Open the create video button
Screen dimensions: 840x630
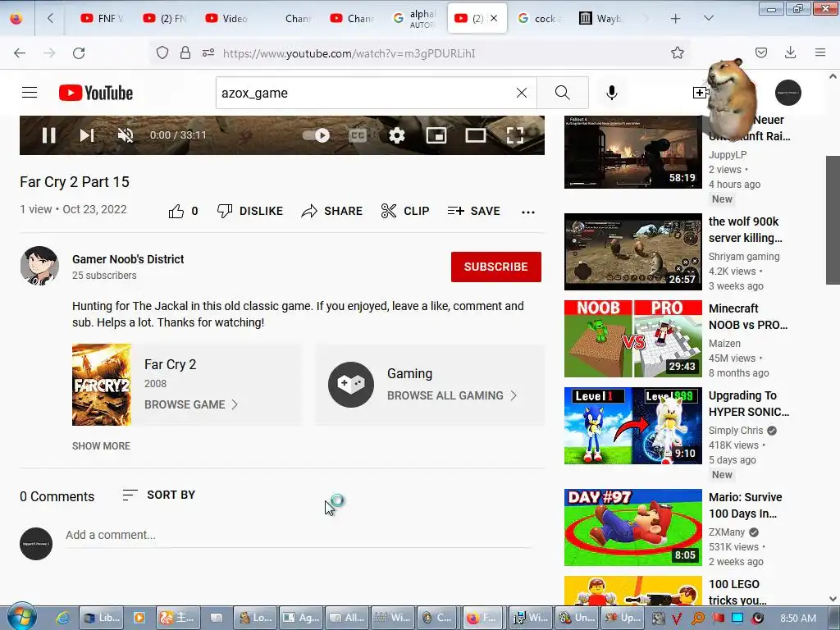(700, 93)
